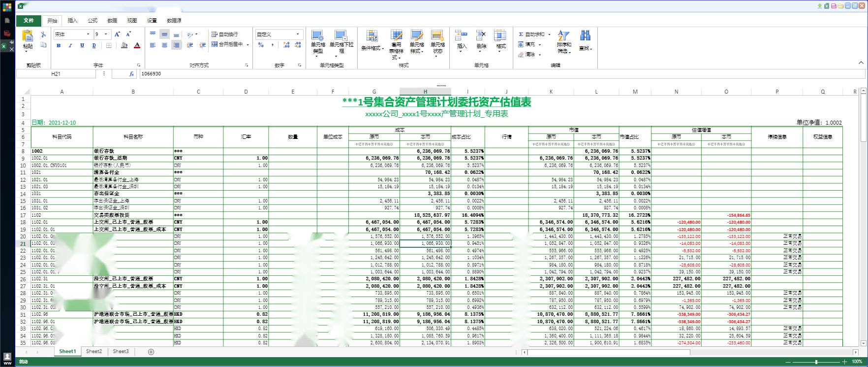Image resolution: width=868 pixels, height=367 pixels.
Task: Increase font size with larger A icon
Action: [117, 34]
